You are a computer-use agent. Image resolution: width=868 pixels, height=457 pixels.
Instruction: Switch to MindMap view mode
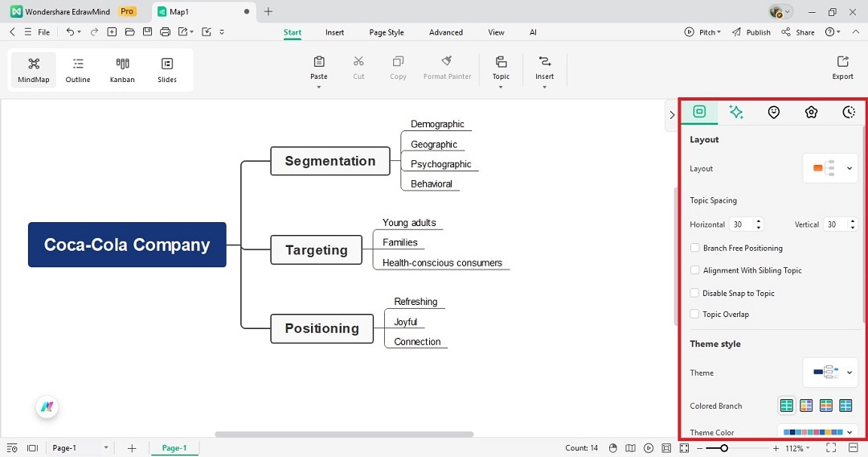point(34,70)
